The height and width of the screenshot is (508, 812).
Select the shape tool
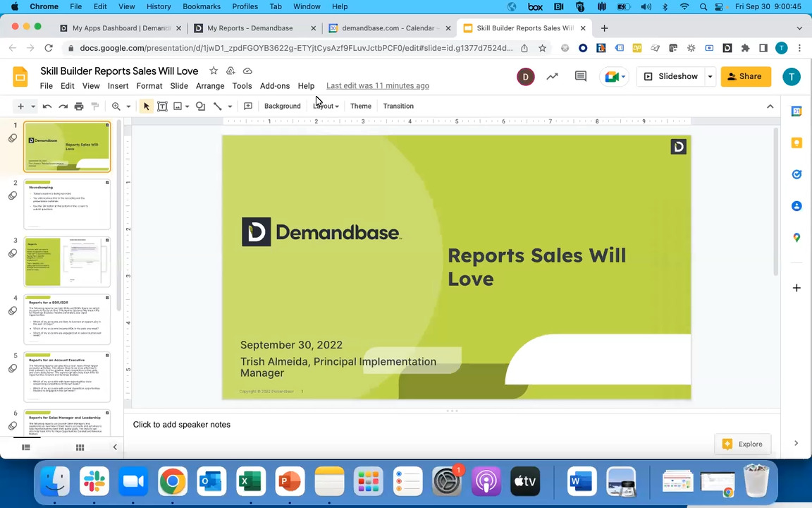tap(200, 107)
